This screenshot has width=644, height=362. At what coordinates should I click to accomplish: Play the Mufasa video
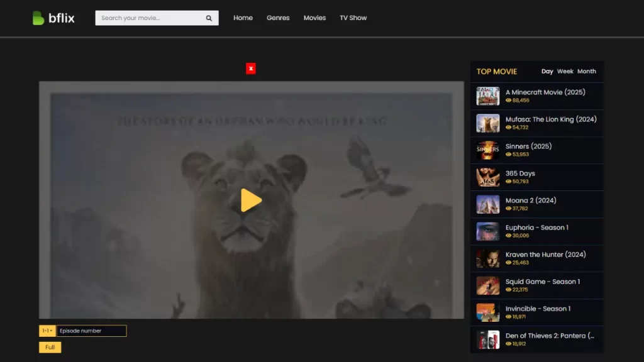tap(251, 200)
